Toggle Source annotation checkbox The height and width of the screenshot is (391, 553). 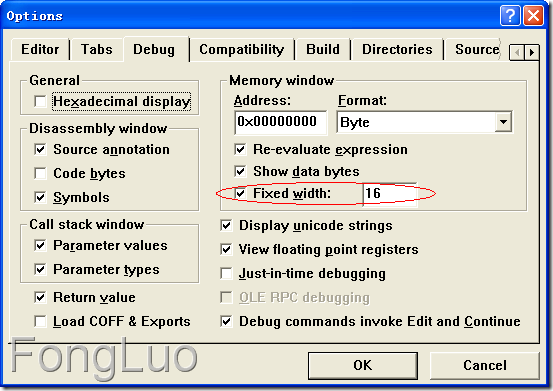pyautogui.click(x=40, y=149)
